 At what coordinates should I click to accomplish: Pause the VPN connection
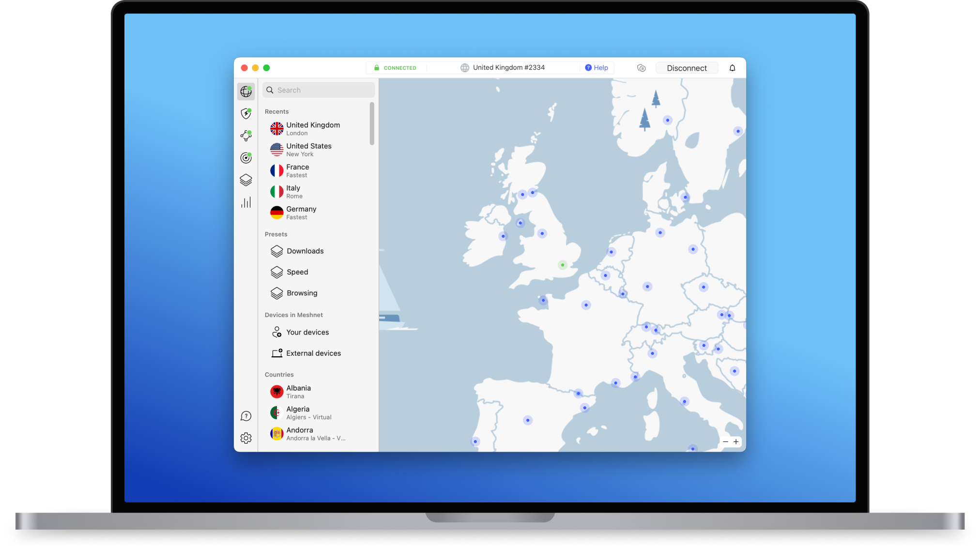point(641,68)
